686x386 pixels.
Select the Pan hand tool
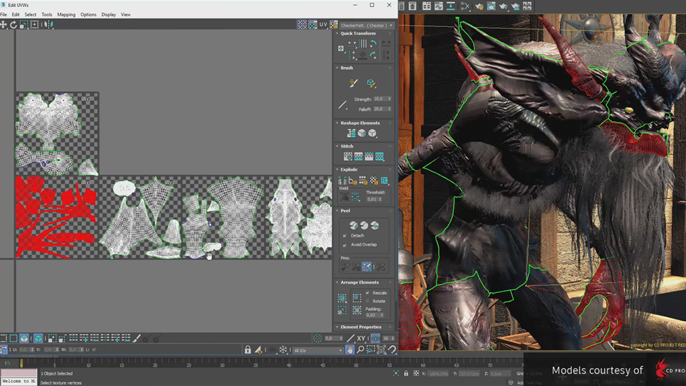tap(350, 350)
